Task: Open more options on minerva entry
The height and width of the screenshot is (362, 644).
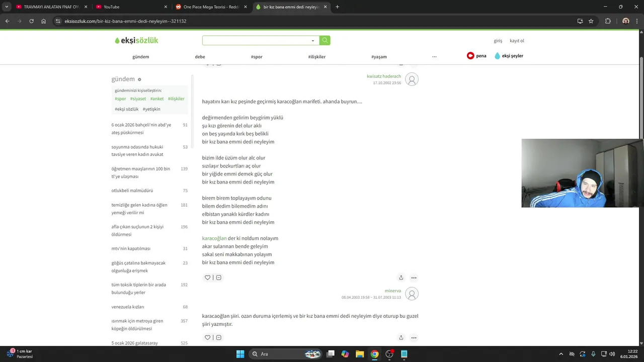Action: coord(414,337)
